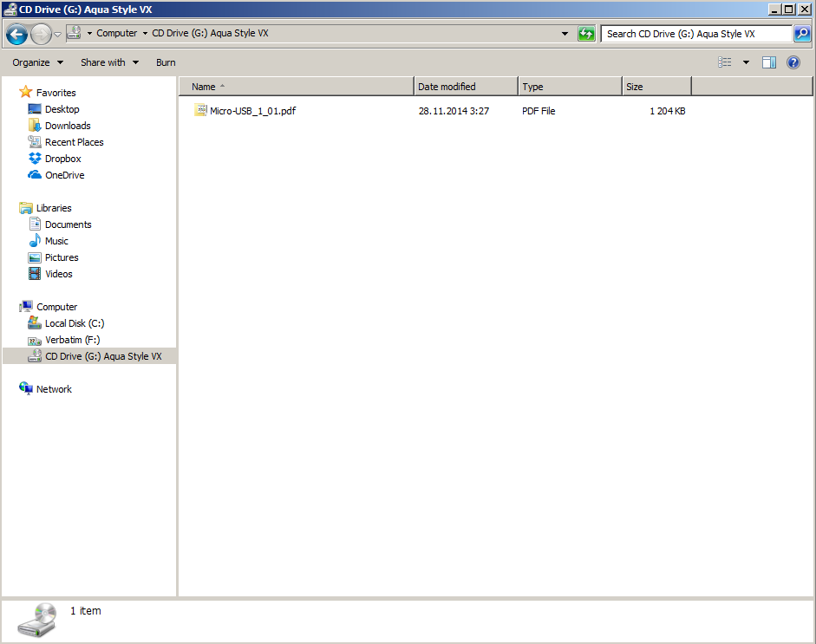Screen dimensions: 816x644
Task: Open Downloads from Favorites
Action: [68, 126]
